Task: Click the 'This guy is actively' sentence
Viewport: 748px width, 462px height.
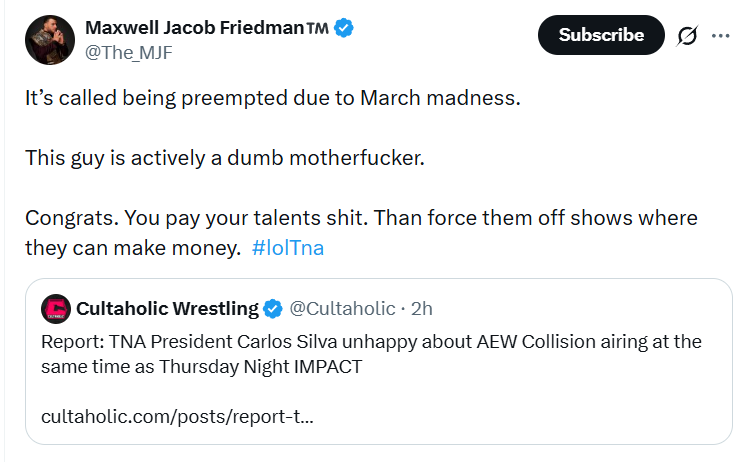Action: click(225, 159)
